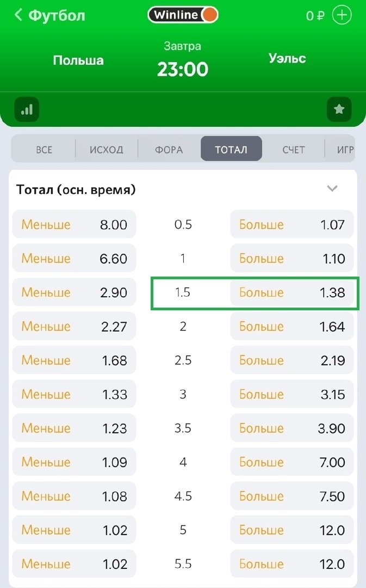Switch to the СЧЕТ tab
The image size is (366, 588).
294,149
